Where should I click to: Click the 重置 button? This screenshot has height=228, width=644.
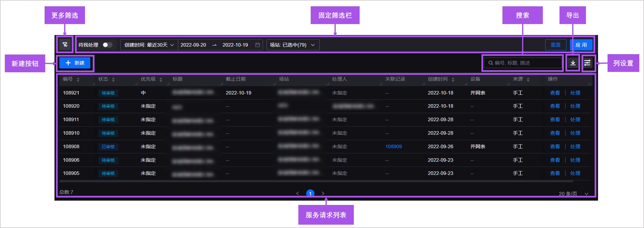555,45
